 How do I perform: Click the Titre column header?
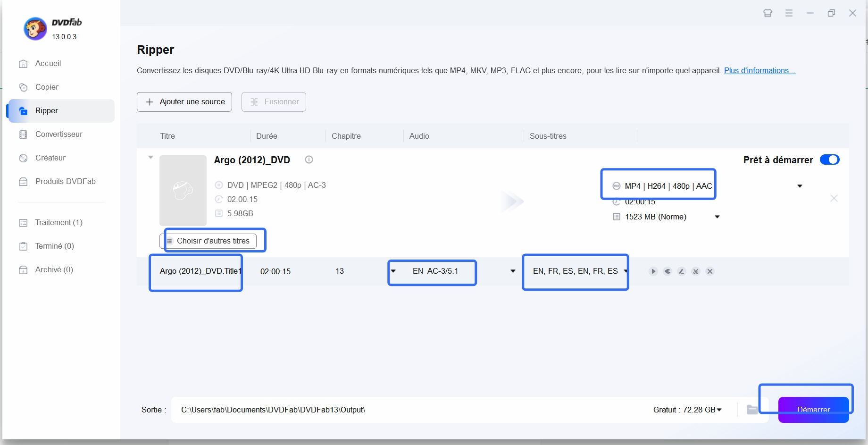(167, 136)
